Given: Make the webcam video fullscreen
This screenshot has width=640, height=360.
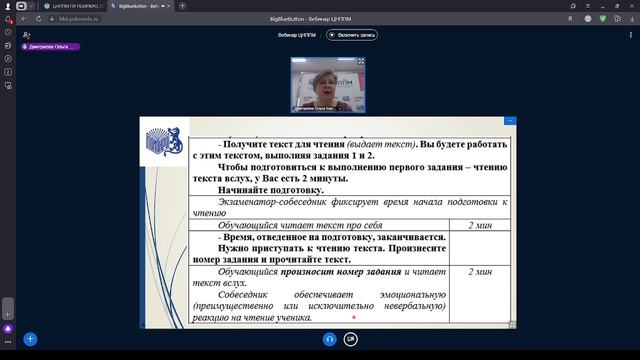Looking at the screenshot, I should tap(361, 61).
